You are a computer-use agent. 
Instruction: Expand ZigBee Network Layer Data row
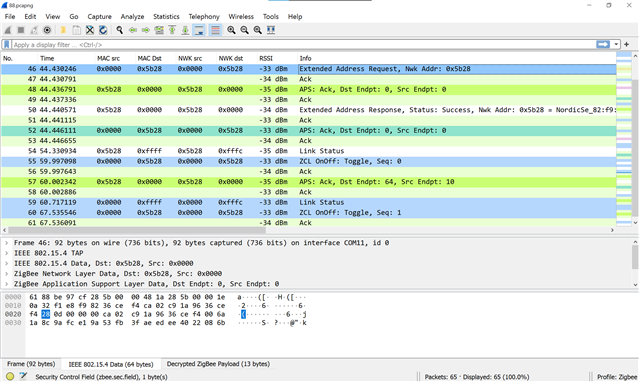pyautogui.click(x=7, y=274)
